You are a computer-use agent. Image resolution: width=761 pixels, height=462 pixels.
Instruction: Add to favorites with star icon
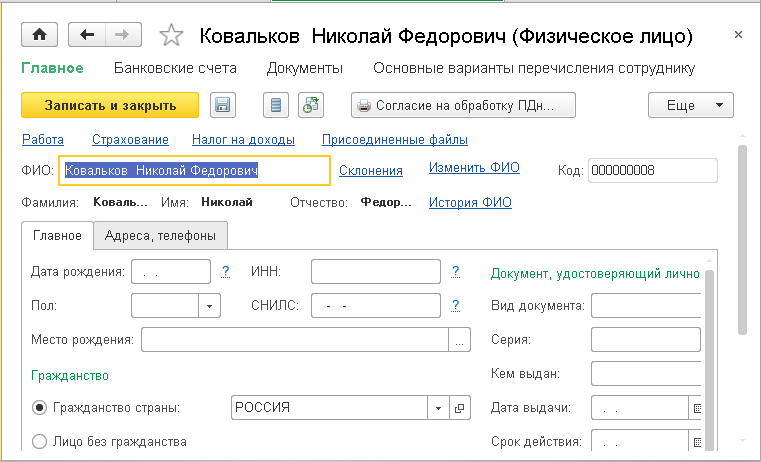pyautogui.click(x=172, y=36)
